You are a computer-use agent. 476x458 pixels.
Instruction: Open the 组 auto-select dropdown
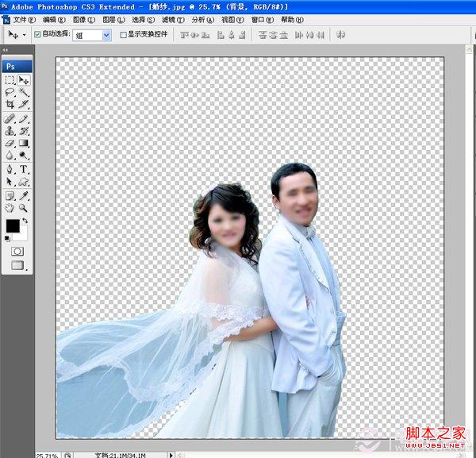(106, 35)
